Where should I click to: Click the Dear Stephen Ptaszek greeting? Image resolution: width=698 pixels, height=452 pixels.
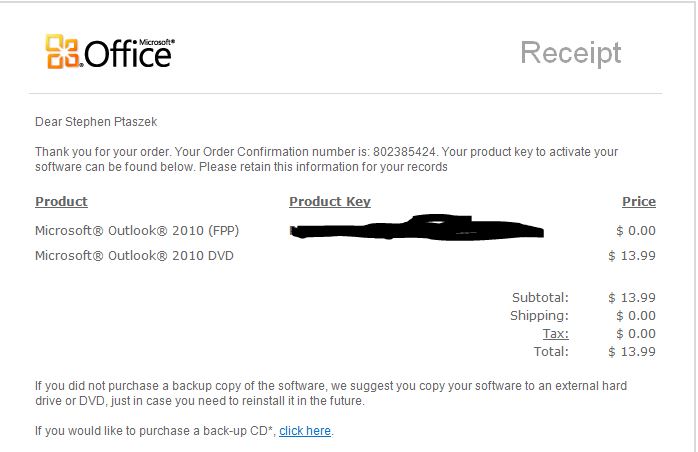(96, 122)
